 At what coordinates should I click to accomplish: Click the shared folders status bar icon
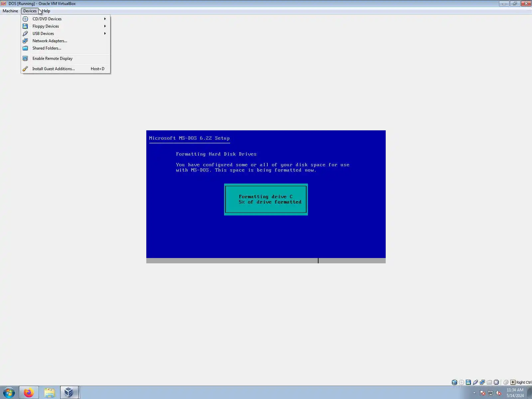(489, 382)
